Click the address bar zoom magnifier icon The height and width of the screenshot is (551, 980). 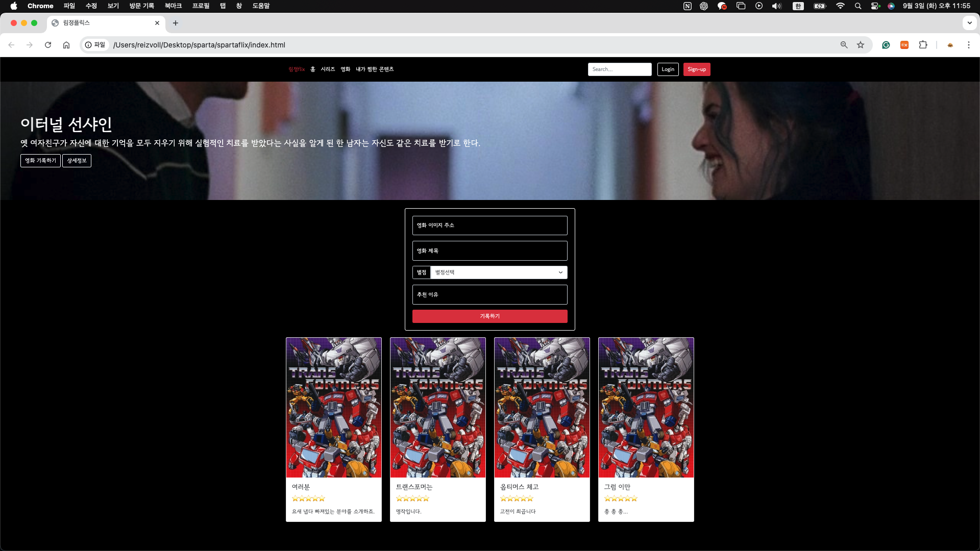tap(844, 45)
